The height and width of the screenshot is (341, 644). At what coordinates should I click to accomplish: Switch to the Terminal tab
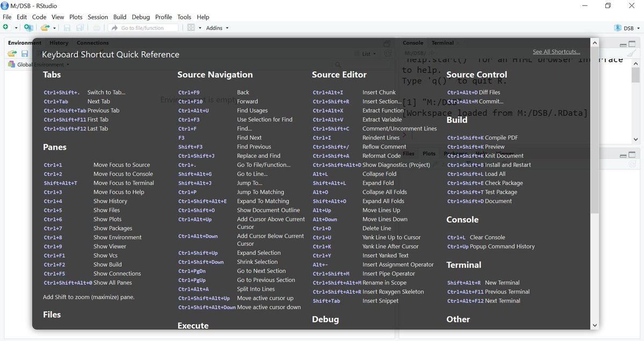443,43
